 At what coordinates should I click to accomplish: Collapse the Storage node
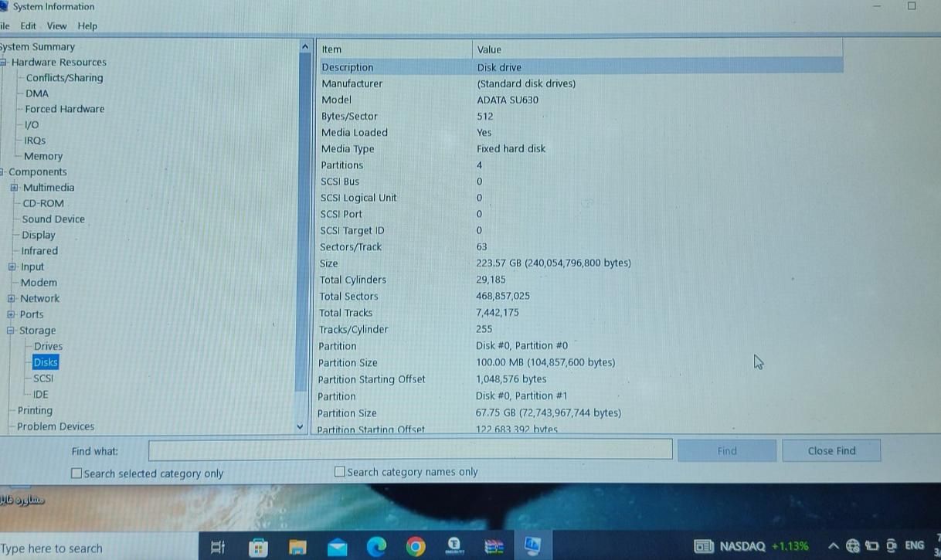click(11, 331)
